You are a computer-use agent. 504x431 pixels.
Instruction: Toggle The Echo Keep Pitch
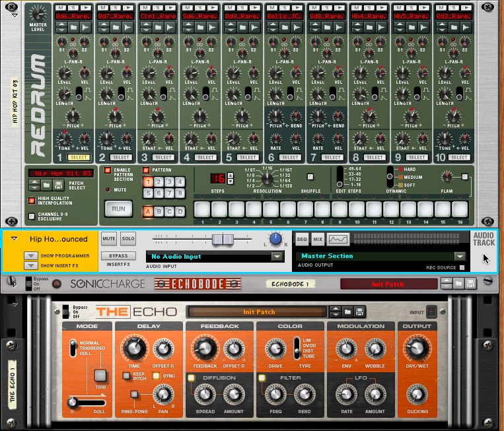point(127,376)
